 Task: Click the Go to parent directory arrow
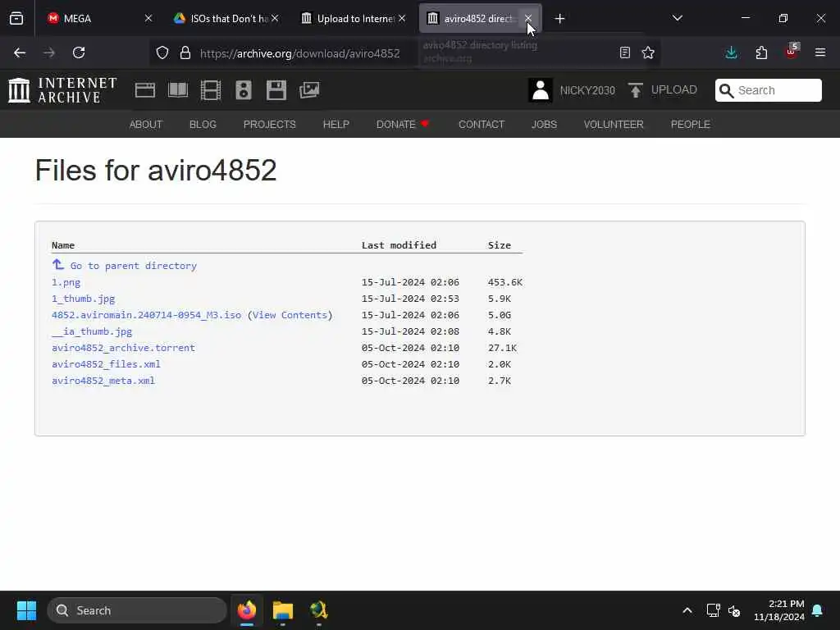click(58, 265)
